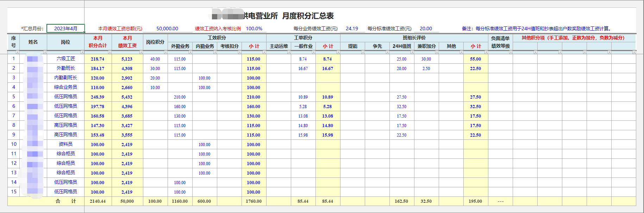The height and width of the screenshot is (213, 644).
Task: Open the 姓名 column filter dropdown
Action: [45, 52]
